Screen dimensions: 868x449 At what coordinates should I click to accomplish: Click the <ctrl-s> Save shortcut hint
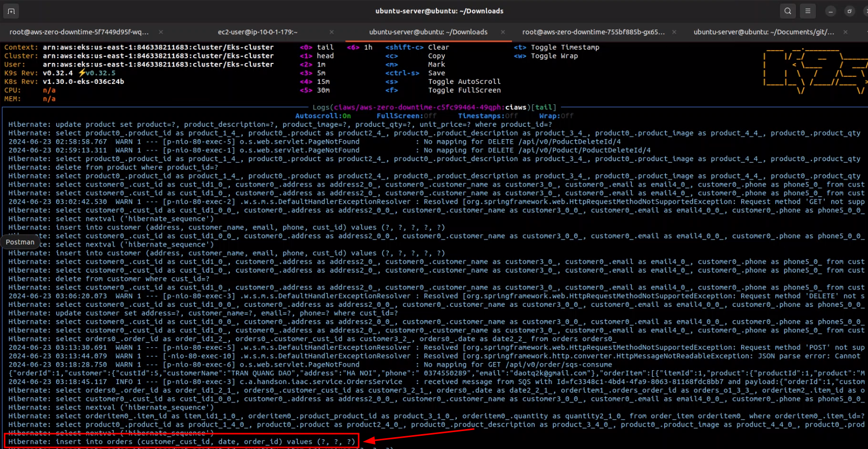coord(415,73)
